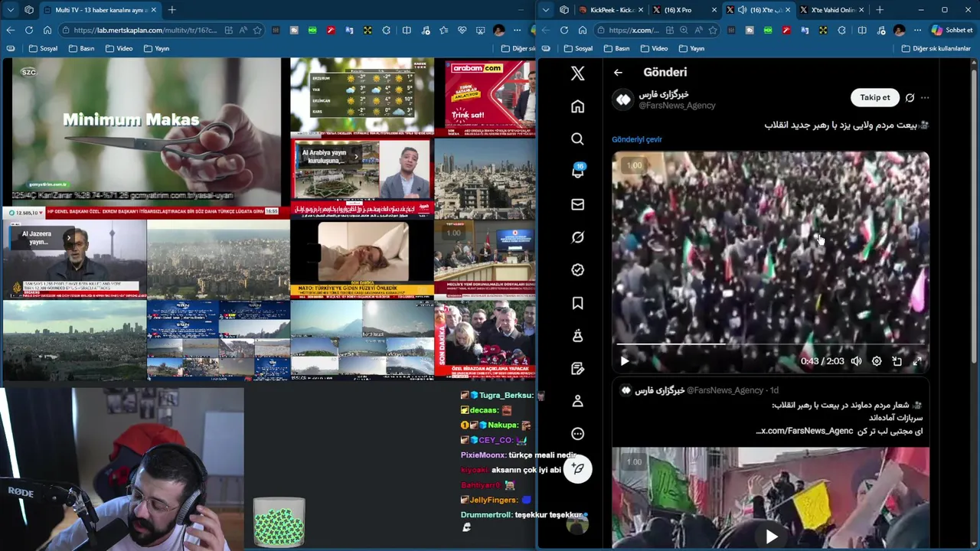
Task: Favorite the Multi TV page with star
Action: click(x=257, y=31)
